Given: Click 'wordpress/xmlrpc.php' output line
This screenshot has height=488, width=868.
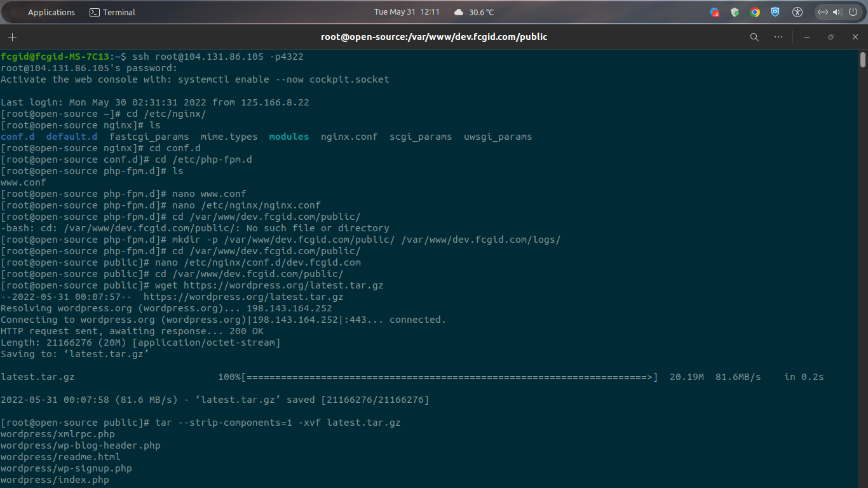Looking at the screenshot, I should (x=58, y=434).
